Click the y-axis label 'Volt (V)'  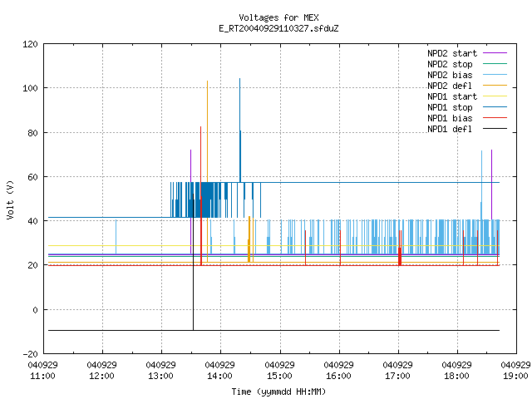click(x=11, y=199)
